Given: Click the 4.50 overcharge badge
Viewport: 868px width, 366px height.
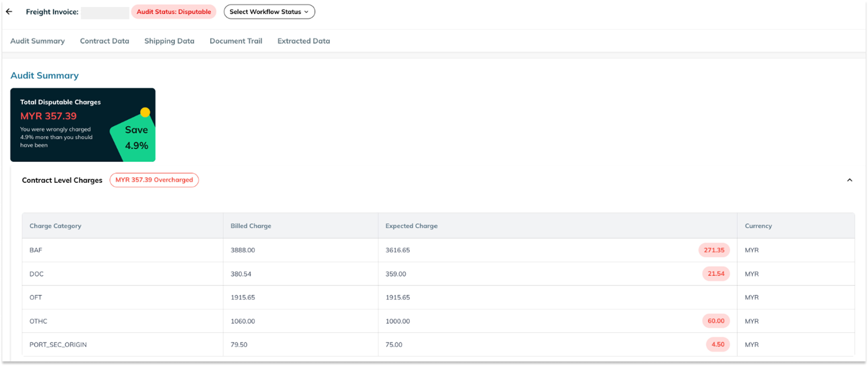Looking at the screenshot, I should pos(718,344).
